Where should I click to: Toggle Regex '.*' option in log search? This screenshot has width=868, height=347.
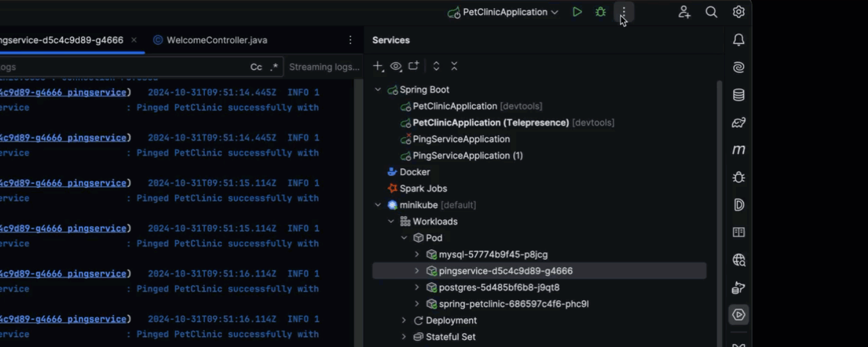point(274,67)
